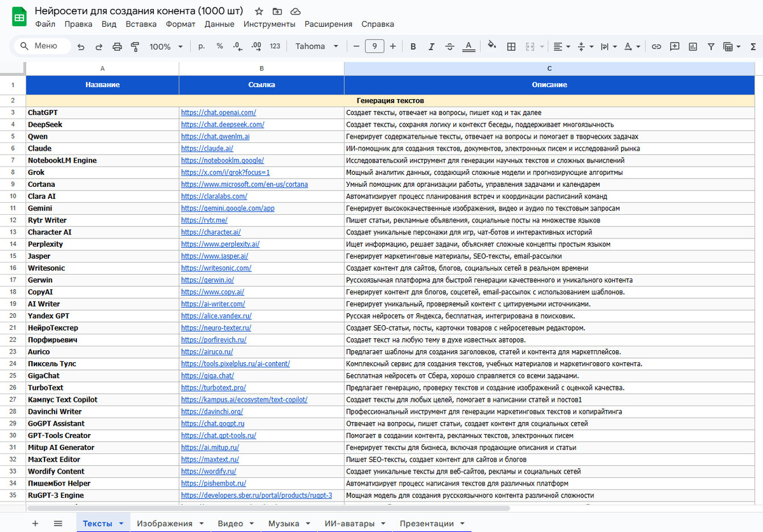Open Презентации sheet tab arrow menu
763x532 pixels.
coord(462,524)
